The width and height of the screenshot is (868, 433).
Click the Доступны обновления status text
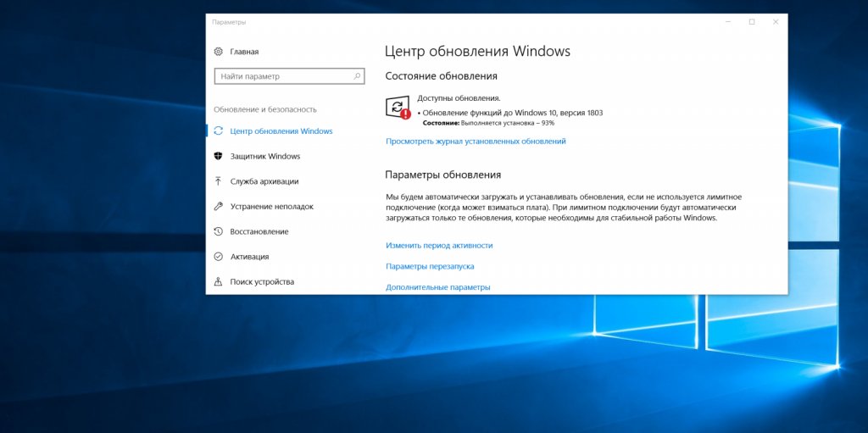459,98
